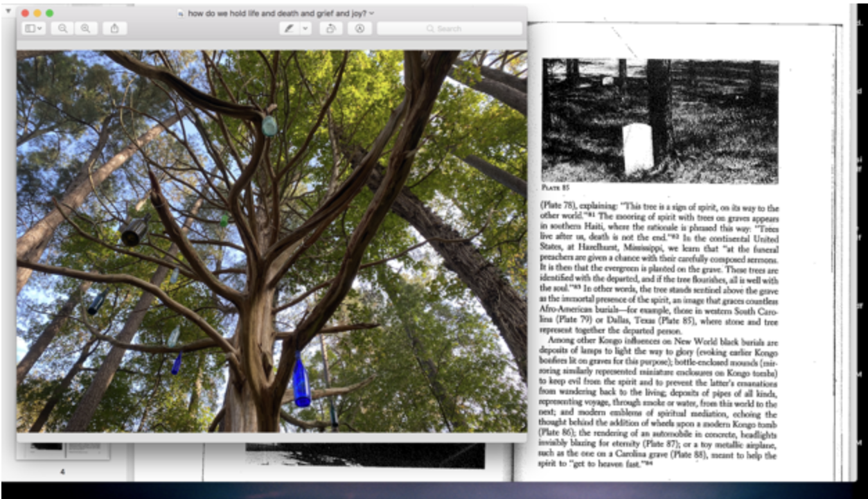Select the page 4 thumbnail
868x499 pixels.
point(64,451)
